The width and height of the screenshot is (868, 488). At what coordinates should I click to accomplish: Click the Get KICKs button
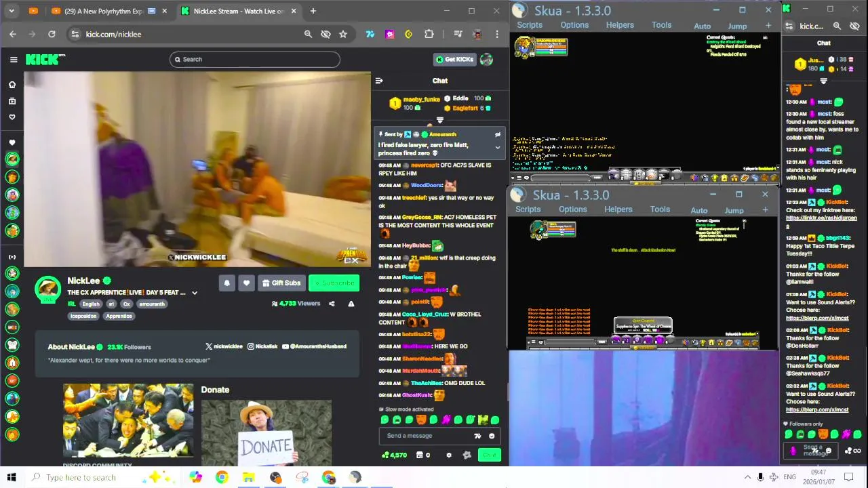coord(454,60)
